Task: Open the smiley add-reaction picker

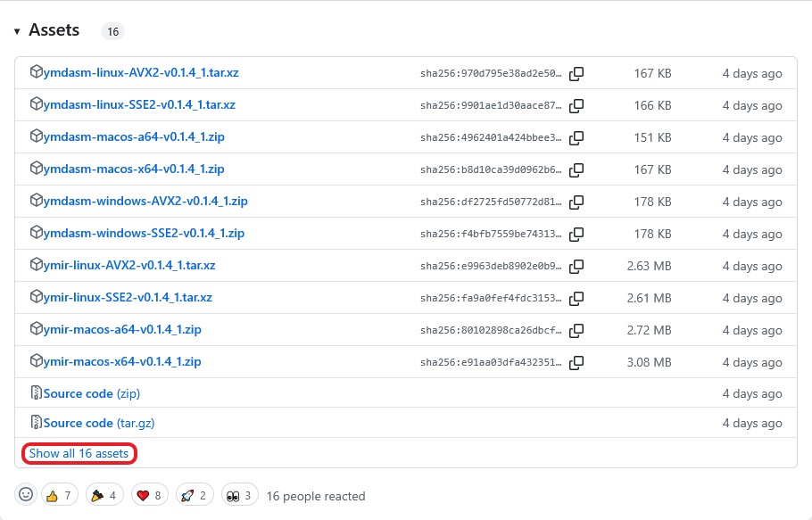Action: coord(26,494)
